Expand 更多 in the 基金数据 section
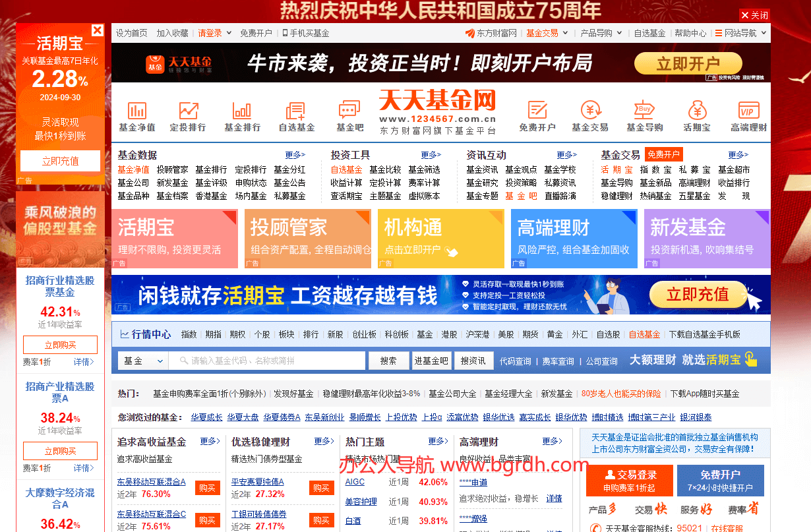 pyautogui.click(x=295, y=155)
